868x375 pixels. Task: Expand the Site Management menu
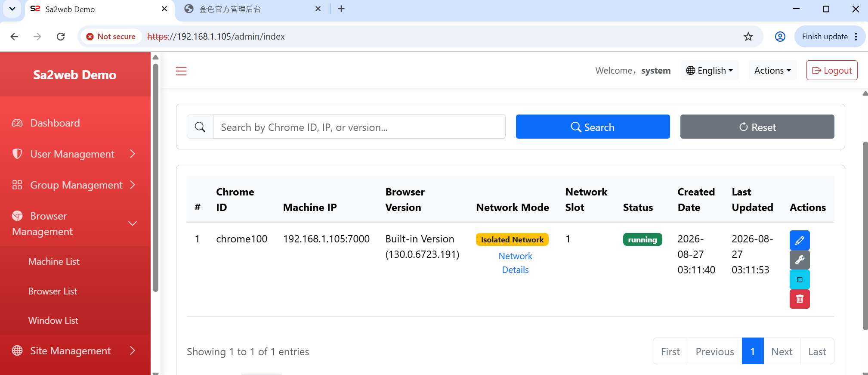75,351
